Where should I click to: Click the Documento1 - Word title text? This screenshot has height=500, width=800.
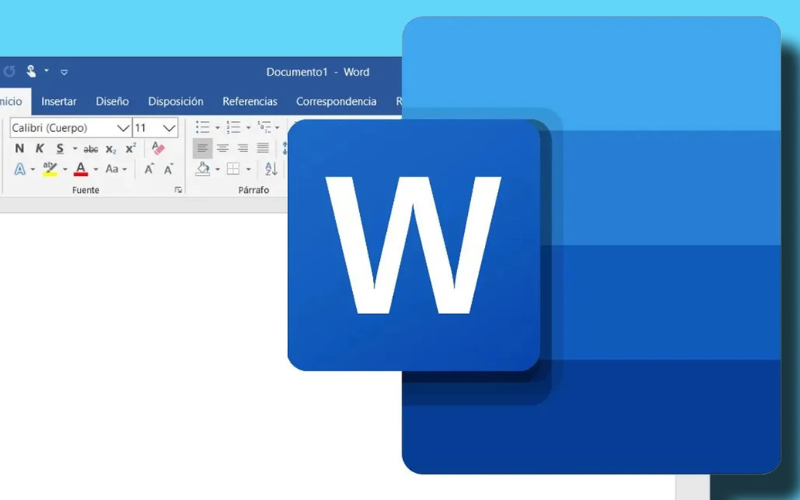click(x=317, y=72)
